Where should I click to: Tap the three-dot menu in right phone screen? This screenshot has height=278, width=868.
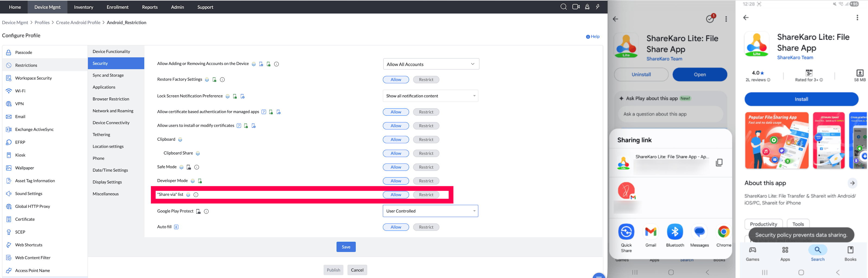pyautogui.click(x=857, y=18)
